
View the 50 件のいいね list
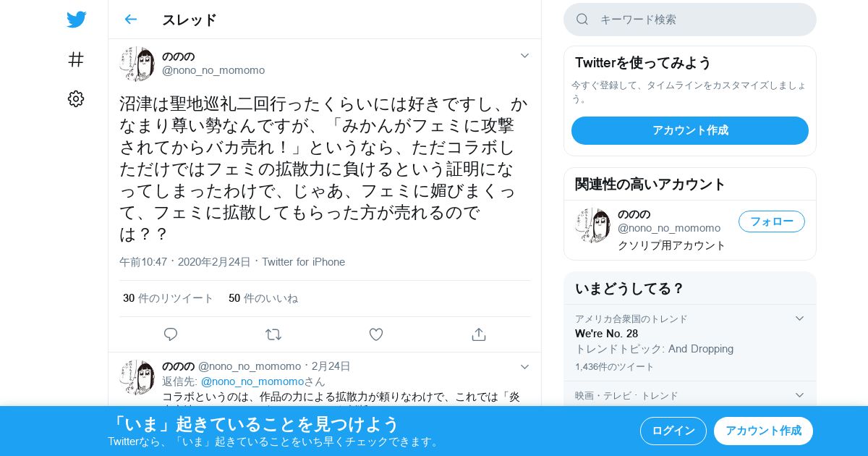click(x=263, y=298)
